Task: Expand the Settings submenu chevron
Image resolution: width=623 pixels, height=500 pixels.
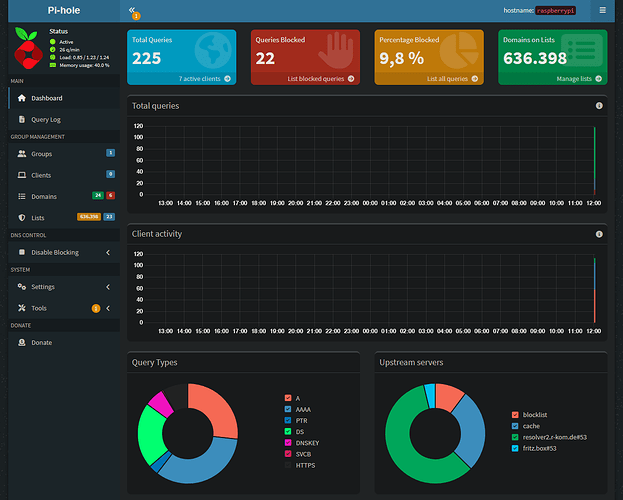Action: 108,287
